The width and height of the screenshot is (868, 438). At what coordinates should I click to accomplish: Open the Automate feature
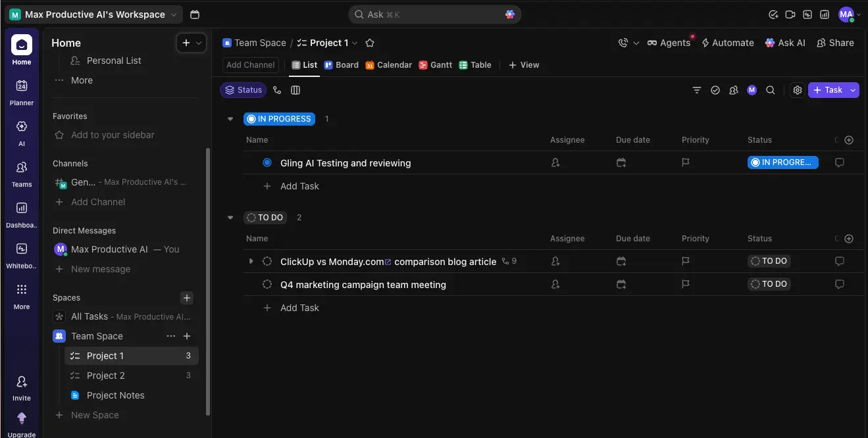(x=728, y=42)
